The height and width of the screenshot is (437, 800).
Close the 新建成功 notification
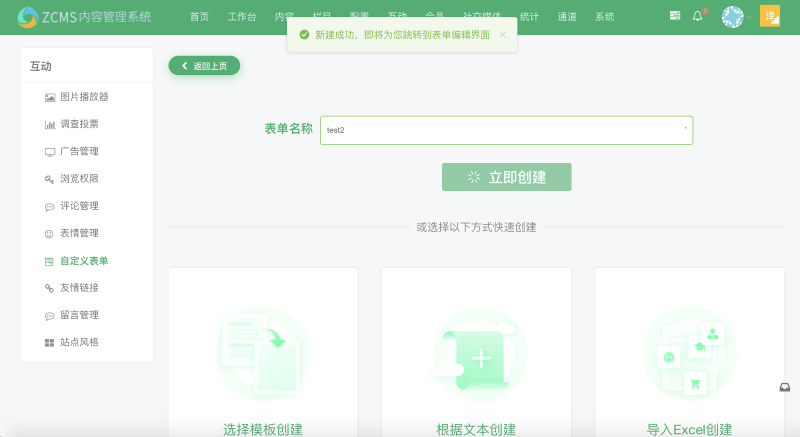[x=503, y=35]
